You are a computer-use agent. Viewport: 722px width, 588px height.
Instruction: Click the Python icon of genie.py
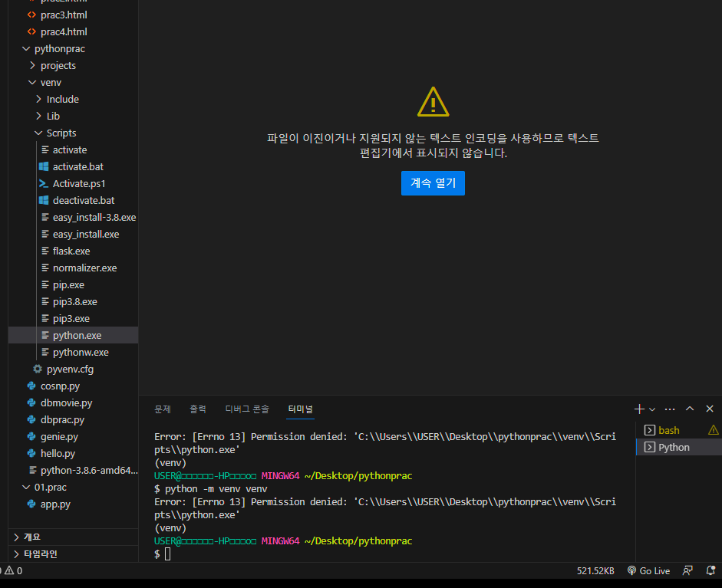coord(31,437)
